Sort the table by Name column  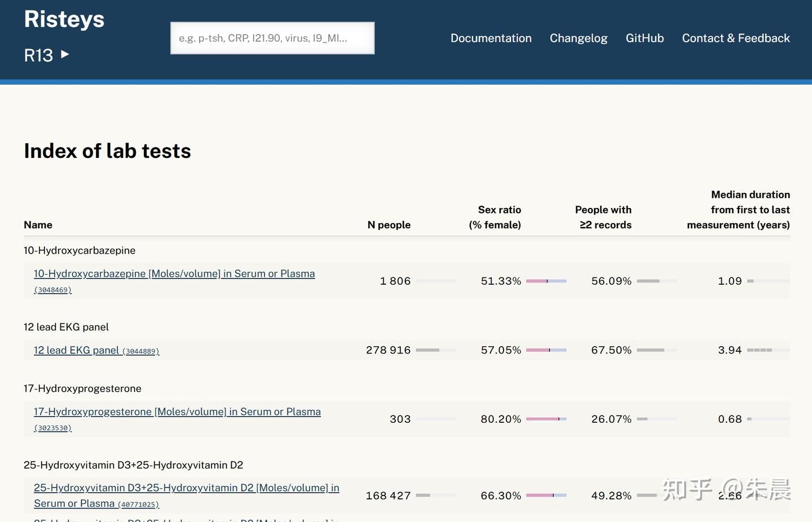(38, 224)
